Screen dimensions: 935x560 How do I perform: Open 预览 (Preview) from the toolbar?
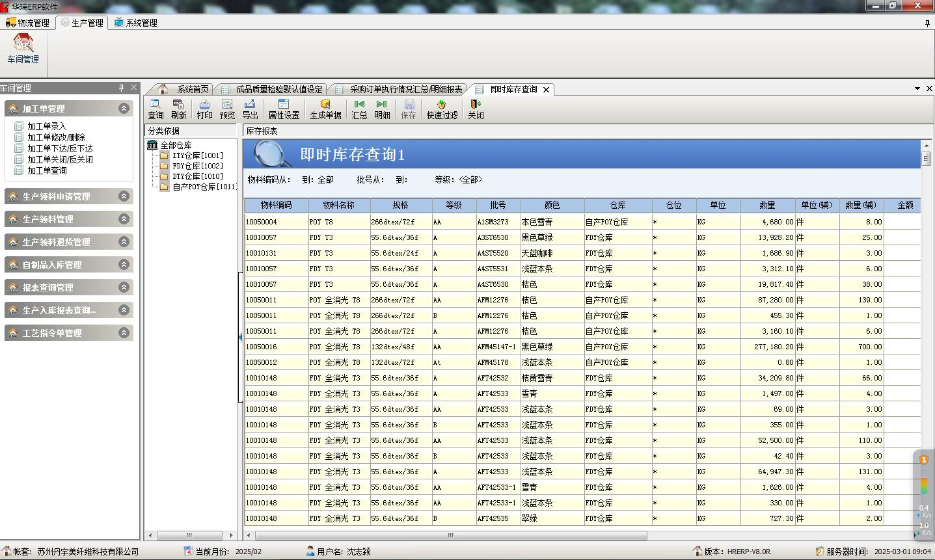click(x=227, y=109)
